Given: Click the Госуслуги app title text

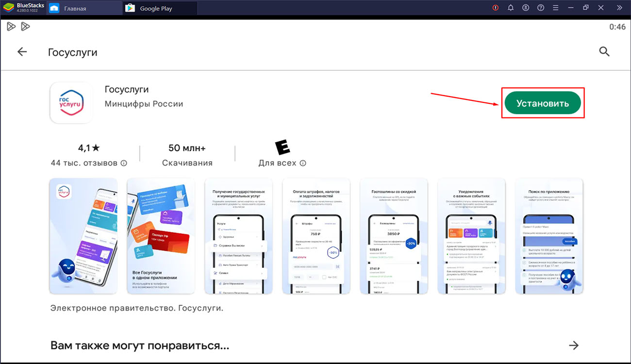Looking at the screenshot, I should [127, 89].
